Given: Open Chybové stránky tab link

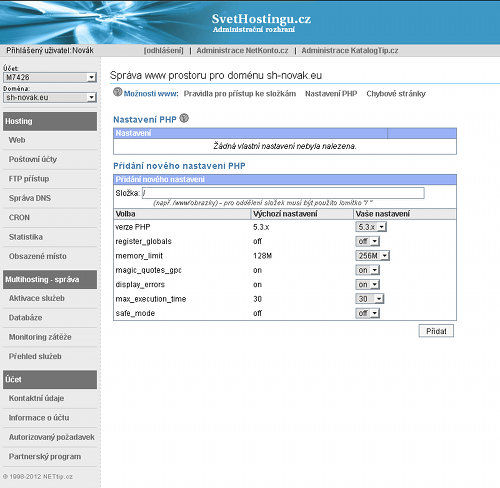Looking at the screenshot, I should tap(396, 94).
